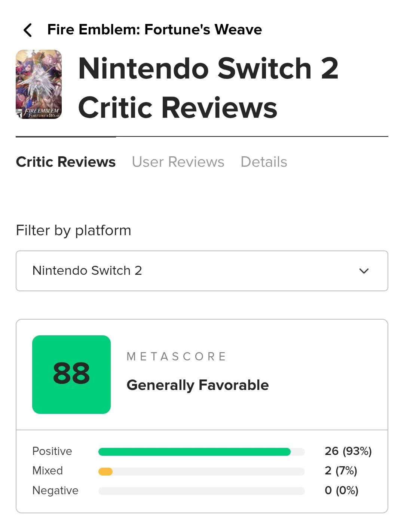Filter by Positive reviews label

[52, 451]
